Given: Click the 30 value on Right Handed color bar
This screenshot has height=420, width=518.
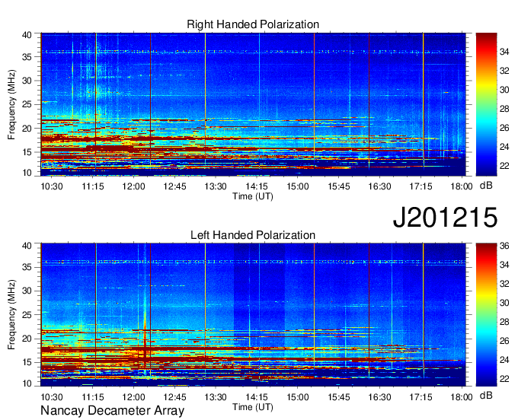Looking at the screenshot, I should 504,90.
